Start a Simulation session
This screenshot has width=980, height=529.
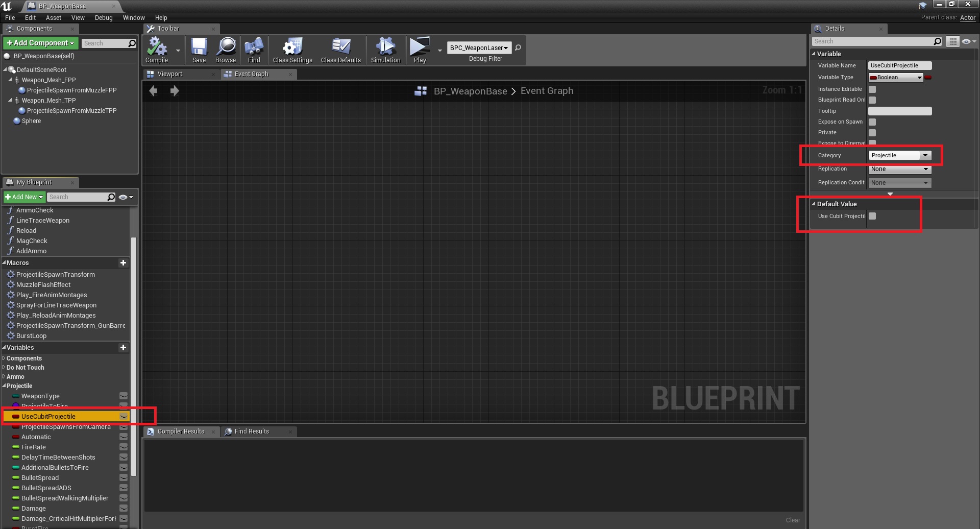pos(385,49)
